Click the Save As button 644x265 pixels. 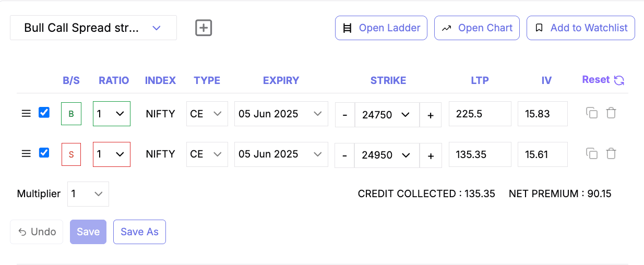tap(139, 232)
